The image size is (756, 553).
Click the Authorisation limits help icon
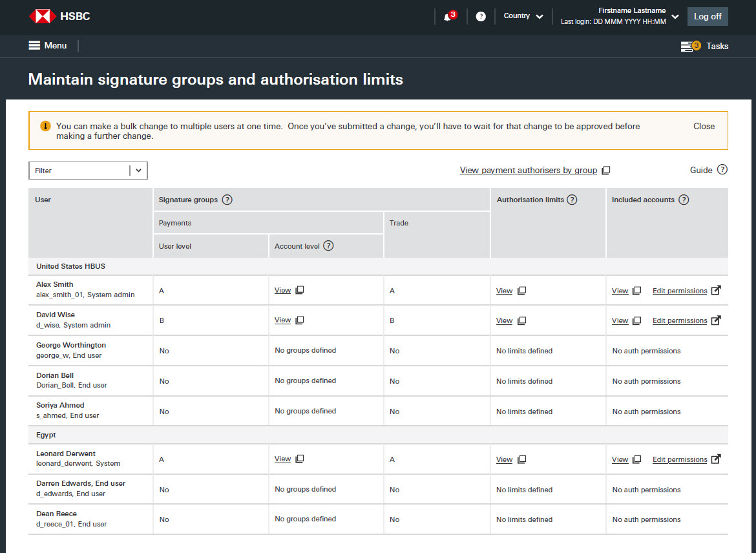[572, 200]
